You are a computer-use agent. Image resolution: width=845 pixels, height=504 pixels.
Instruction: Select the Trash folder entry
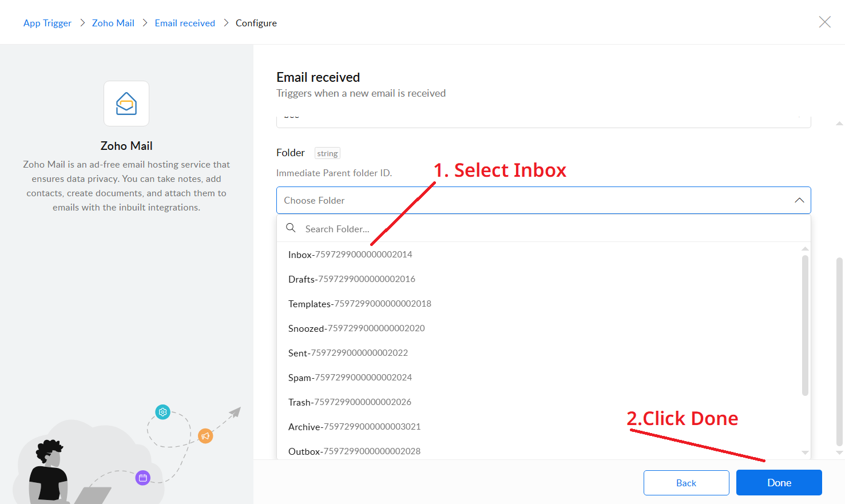pyautogui.click(x=350, y=402)
